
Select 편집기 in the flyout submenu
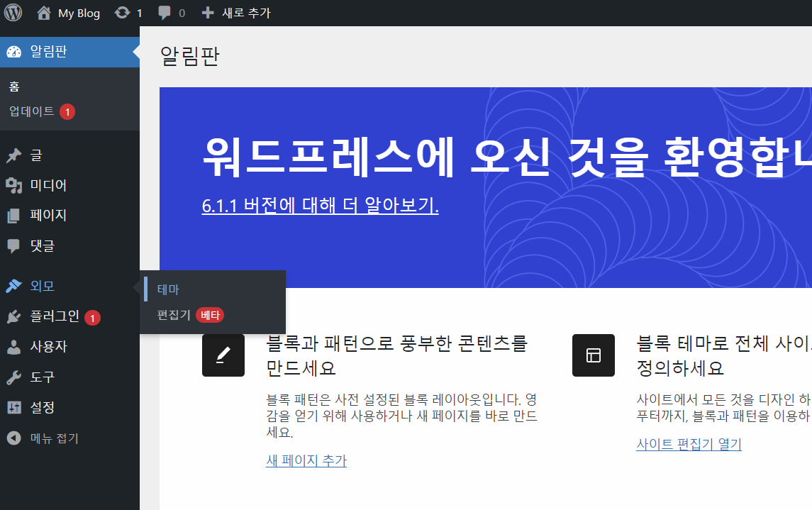174,315
